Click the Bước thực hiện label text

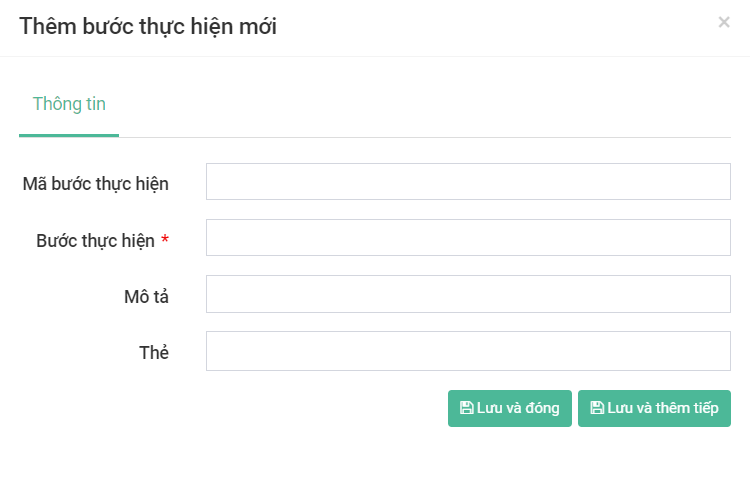point(95,240)
